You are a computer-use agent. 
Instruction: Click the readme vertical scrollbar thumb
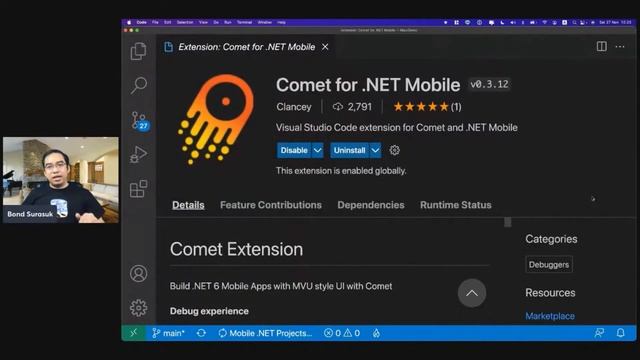508,222
